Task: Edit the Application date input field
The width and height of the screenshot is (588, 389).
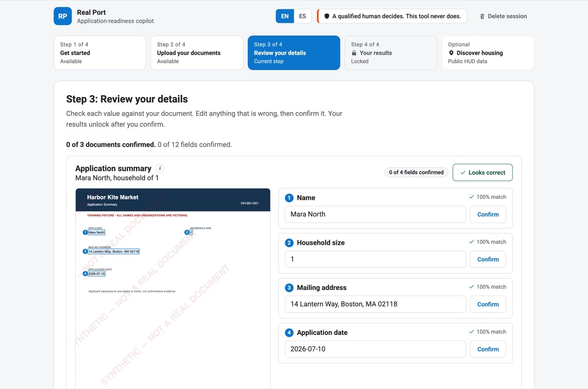Action: click(376, 349)
